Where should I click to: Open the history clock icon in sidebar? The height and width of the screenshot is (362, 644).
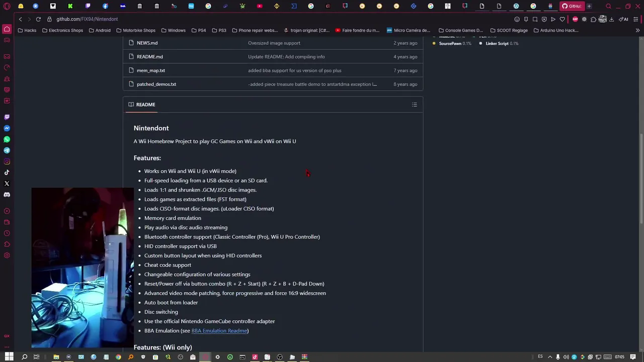pos(7,233)
